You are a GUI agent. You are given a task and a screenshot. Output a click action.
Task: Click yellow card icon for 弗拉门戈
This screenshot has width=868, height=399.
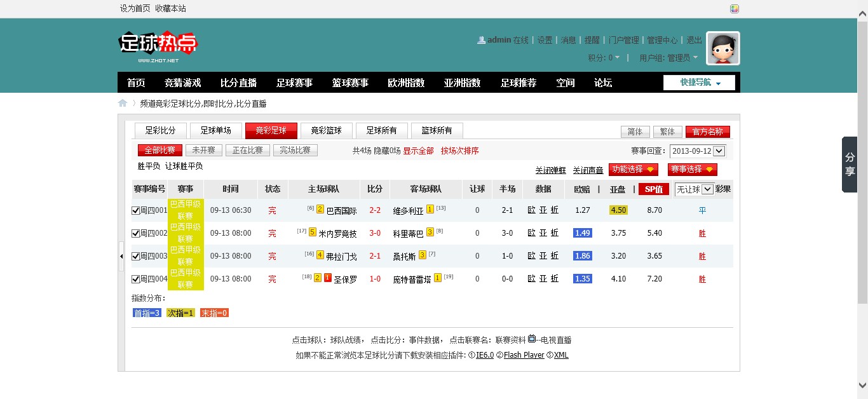(x=320, y=255)
